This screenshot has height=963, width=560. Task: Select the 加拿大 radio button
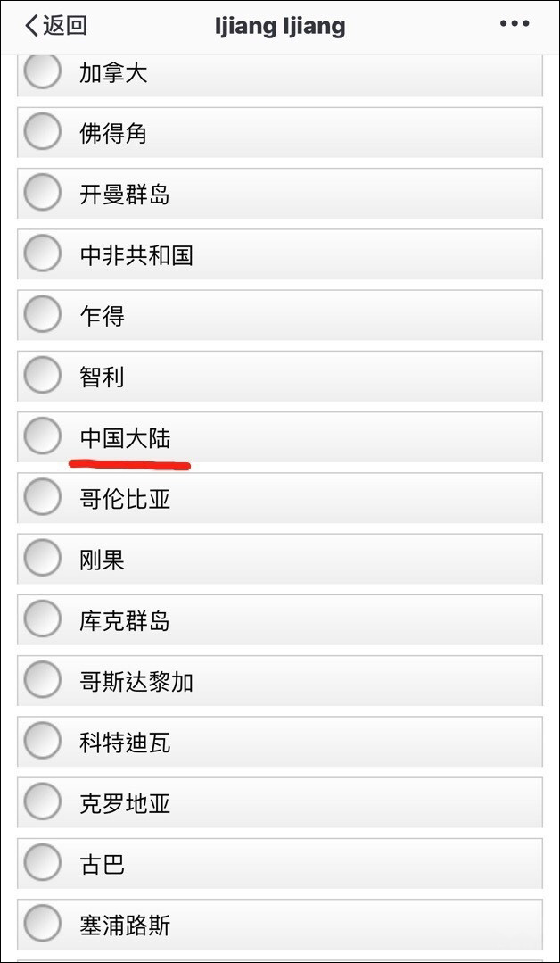(43, 71)
